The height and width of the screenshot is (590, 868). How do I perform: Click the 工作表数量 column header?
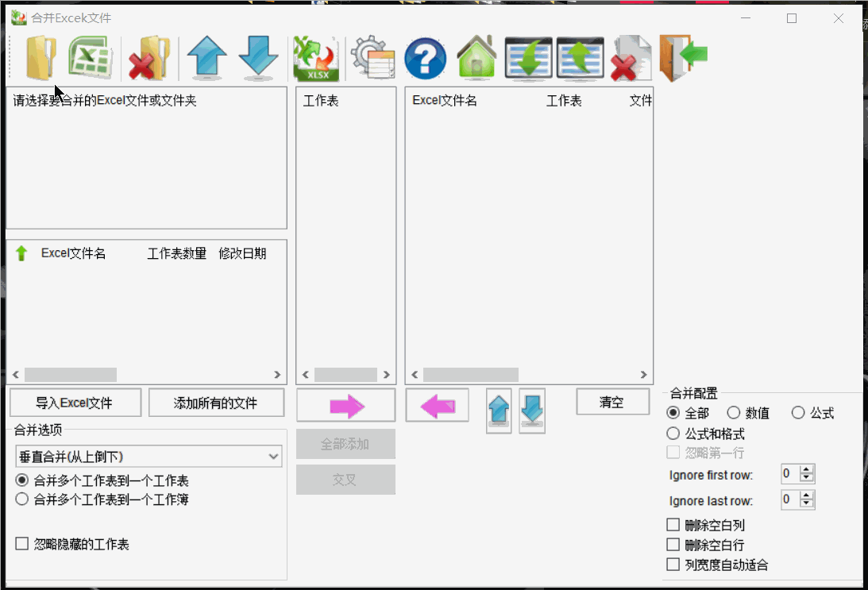click(x=176, y=253)
